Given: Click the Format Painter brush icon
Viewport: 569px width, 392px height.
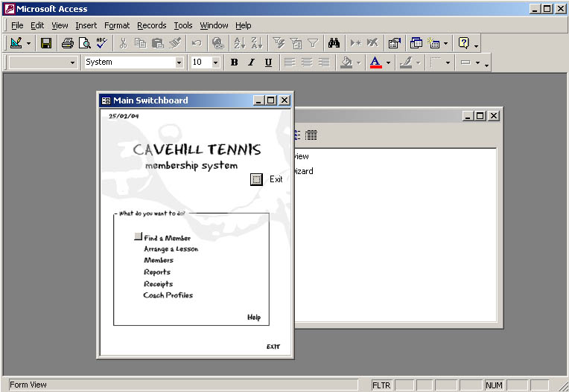Looking at the screenshot, I should pos(174,43).
